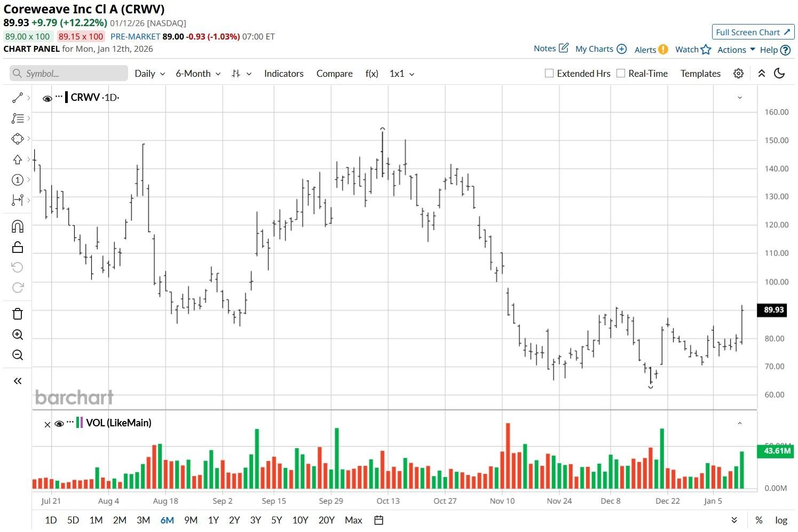Open the Templates menu

(700, 74)
